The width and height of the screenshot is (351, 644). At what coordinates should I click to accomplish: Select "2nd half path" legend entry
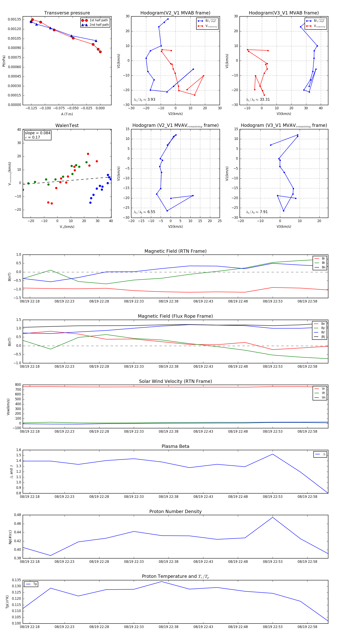tap(95, 25)
